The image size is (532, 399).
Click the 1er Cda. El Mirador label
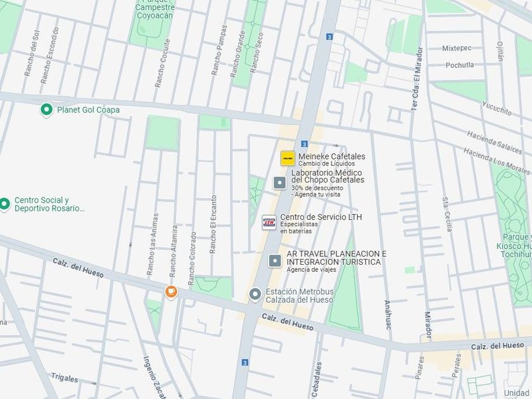[417, 80]
